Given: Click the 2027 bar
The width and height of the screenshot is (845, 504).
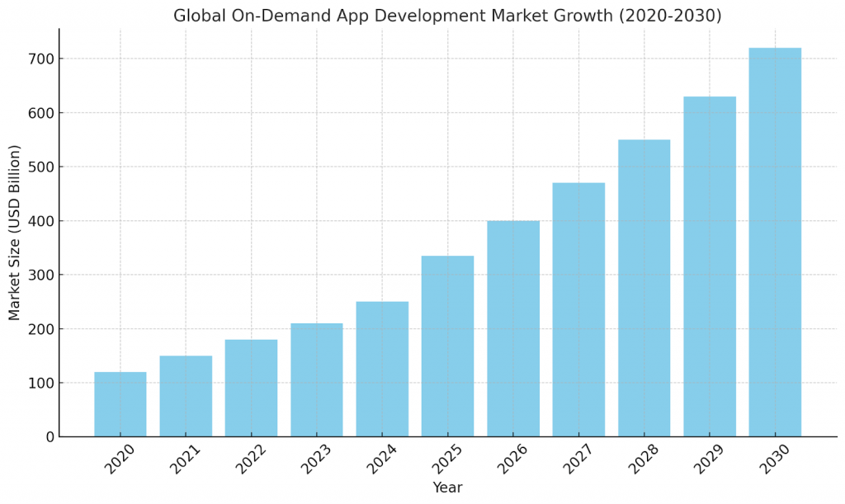Looking at the screenshot, I should coord(578,309).
